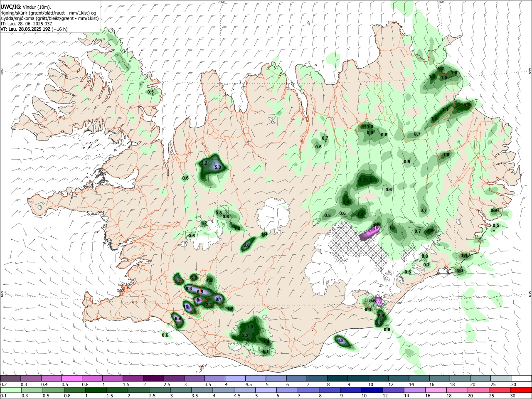The image size is (532, 399).
Task: Click the pink top-legend swatch between 0.5 and 0.8
Action: 71,378
